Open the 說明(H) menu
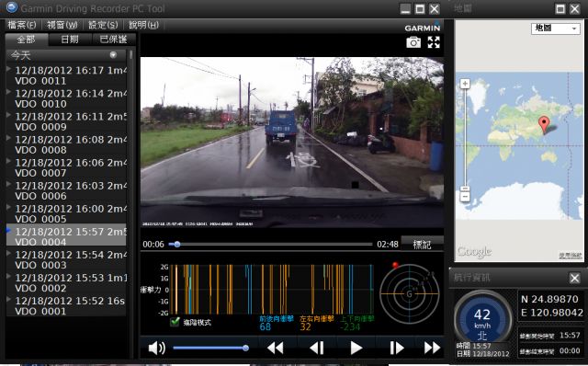This screenshot has width=588, height=366. pyautogui.click(x=143, y=25)
